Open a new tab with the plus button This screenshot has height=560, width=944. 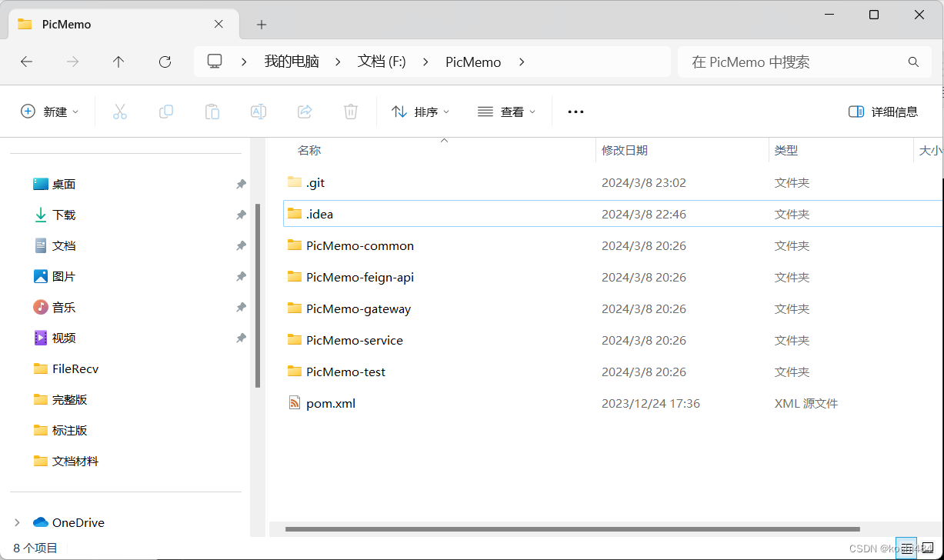click(x=261, y=25)
